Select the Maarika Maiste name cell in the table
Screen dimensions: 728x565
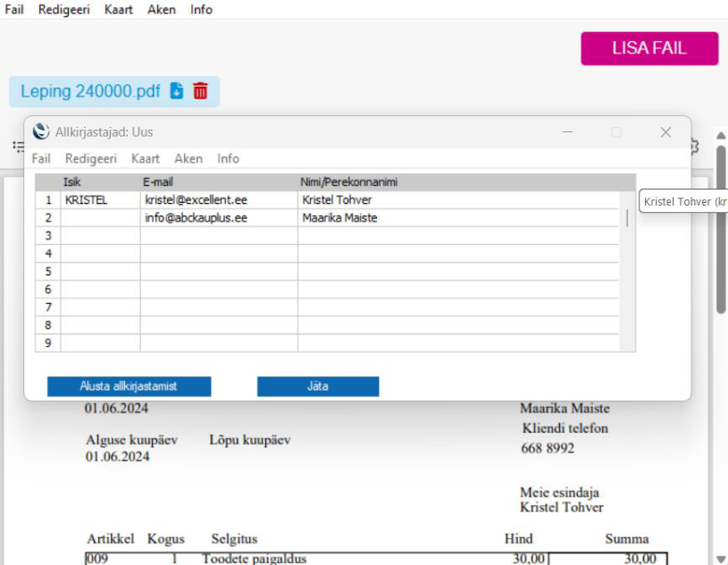click(x=458, y=218)
